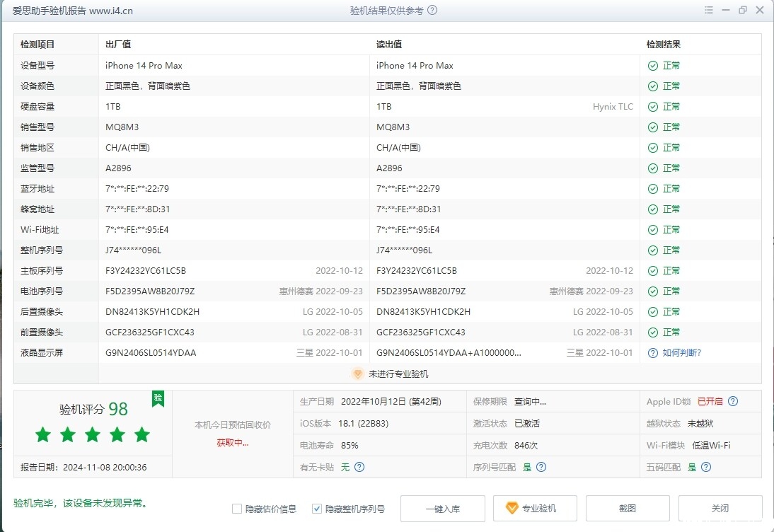
Task: Click the green check icon in 蓝牙地址 row
Action: (652, 189)
